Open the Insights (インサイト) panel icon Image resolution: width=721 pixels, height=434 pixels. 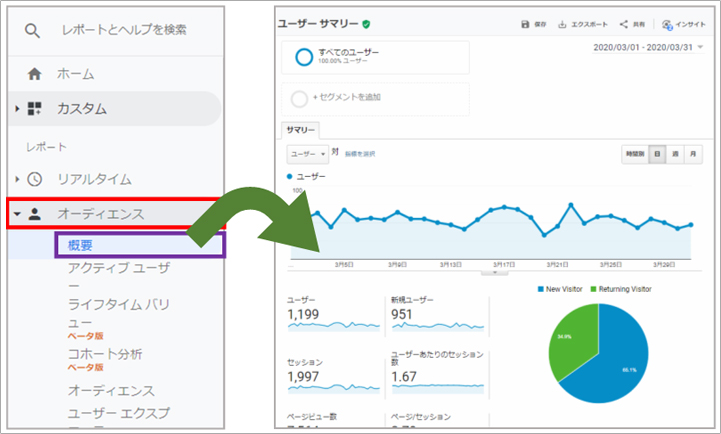click(667, 24)
